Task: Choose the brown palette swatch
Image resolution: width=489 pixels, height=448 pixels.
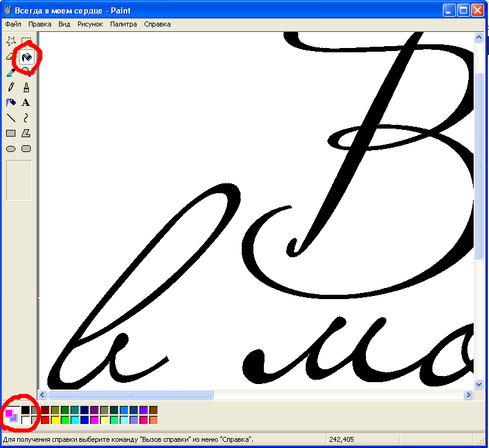Action: (153, 410)
